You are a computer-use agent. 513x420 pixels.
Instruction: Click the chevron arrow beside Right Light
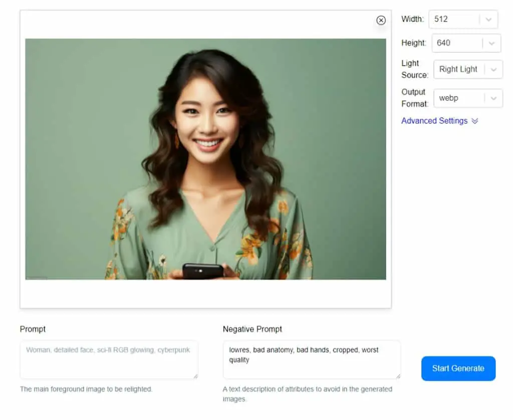[493, 69]
